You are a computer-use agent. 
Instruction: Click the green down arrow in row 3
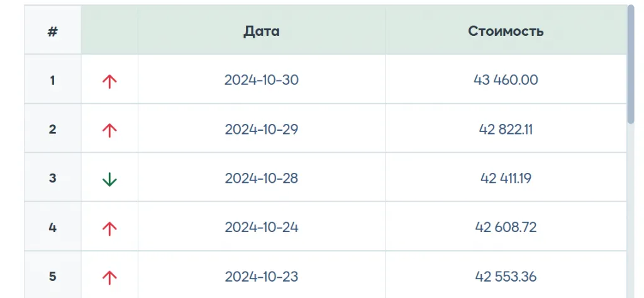point(109,179)
